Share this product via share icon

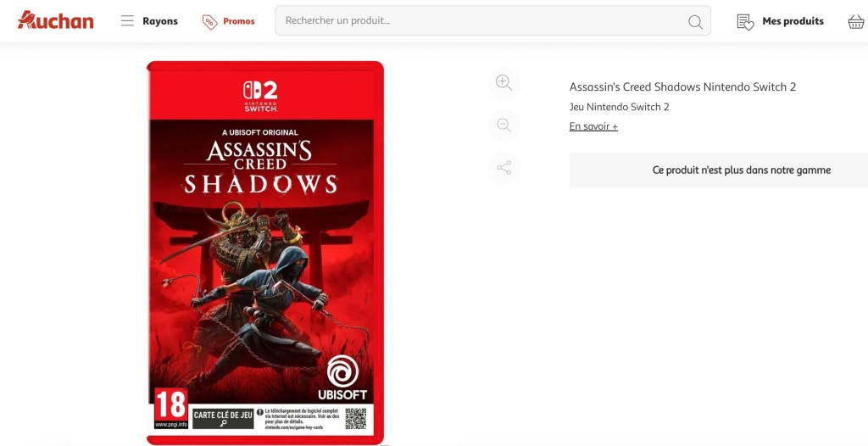504,168
